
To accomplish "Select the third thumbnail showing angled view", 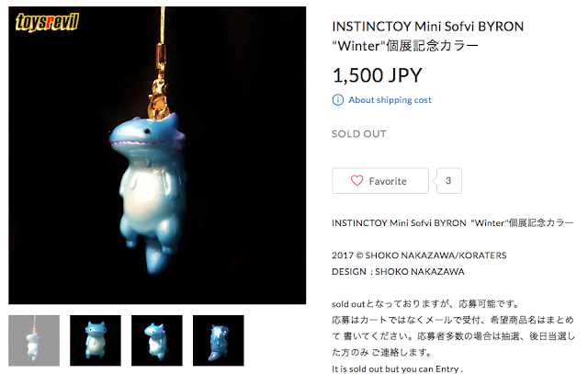I will coord(157,340).
